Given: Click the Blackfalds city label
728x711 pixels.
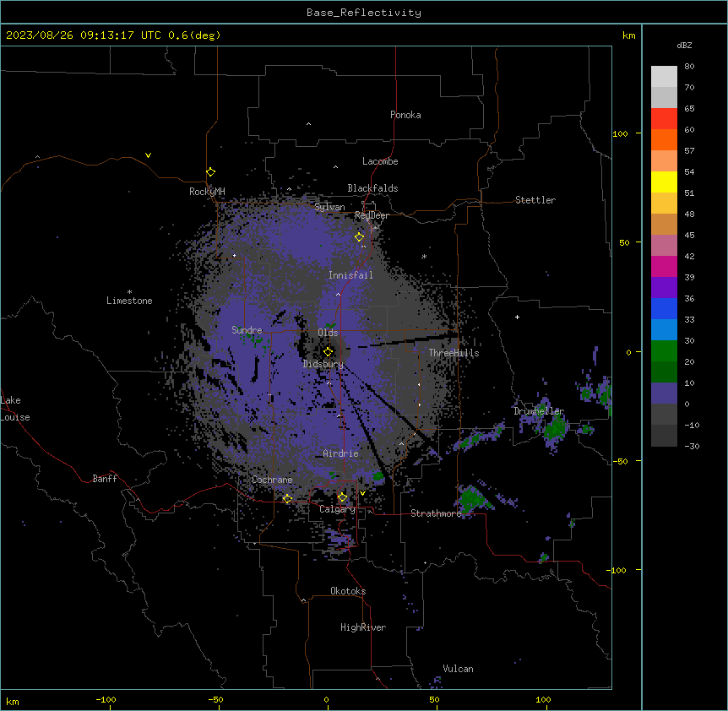Looking at the screenshot, I should [372, 188].
